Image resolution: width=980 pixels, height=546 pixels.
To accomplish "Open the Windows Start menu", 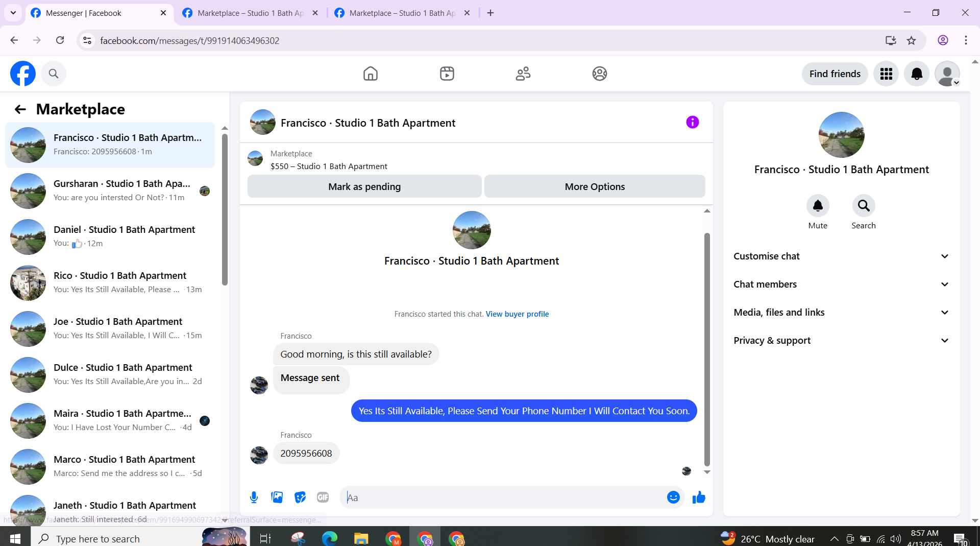I will [15, 538].
